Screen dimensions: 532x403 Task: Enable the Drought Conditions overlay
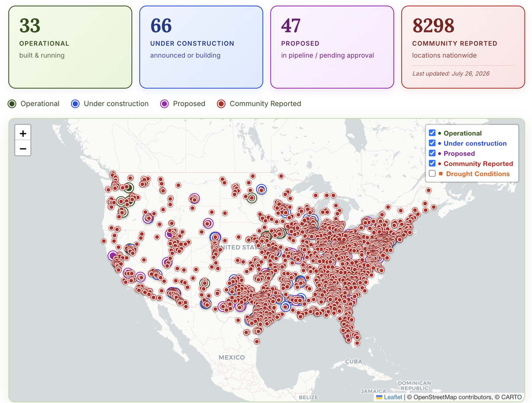(x=432, y=174)
